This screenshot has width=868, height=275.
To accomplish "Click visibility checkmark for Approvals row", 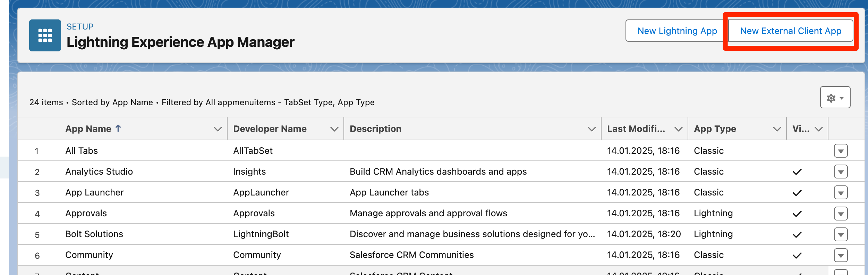I will point(797,214).
